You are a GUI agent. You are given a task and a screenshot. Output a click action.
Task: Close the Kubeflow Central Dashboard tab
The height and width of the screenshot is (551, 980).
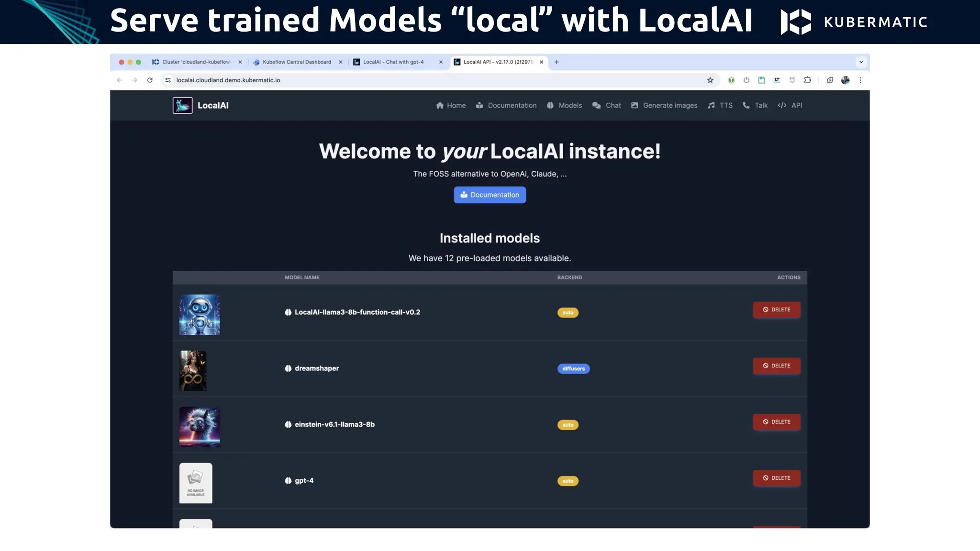341,62
